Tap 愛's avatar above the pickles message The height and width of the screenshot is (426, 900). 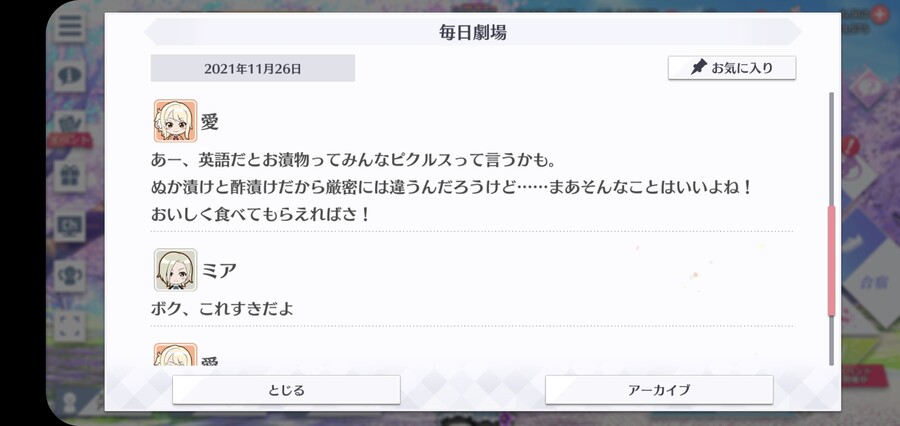(176, 121)
